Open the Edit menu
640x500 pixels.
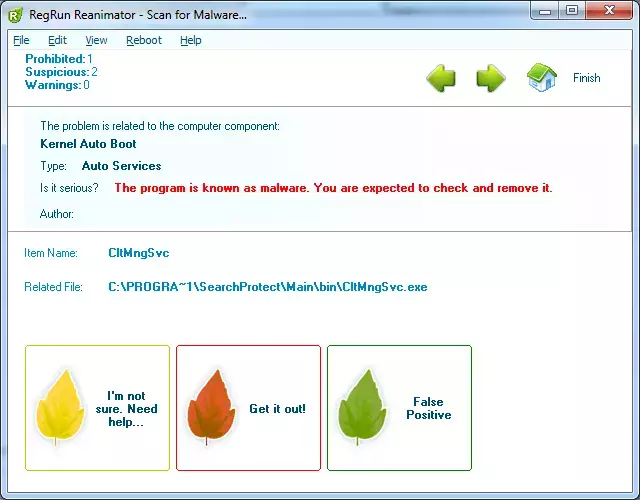click(57, 40)
